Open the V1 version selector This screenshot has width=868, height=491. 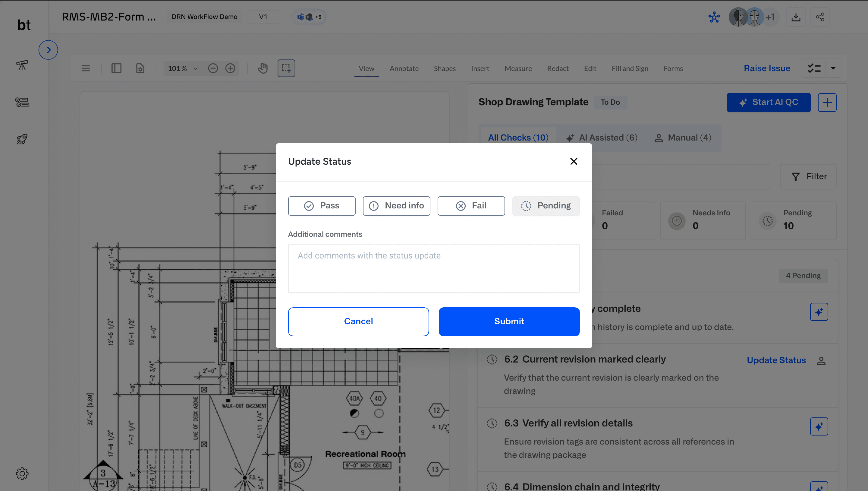point(263,17)
